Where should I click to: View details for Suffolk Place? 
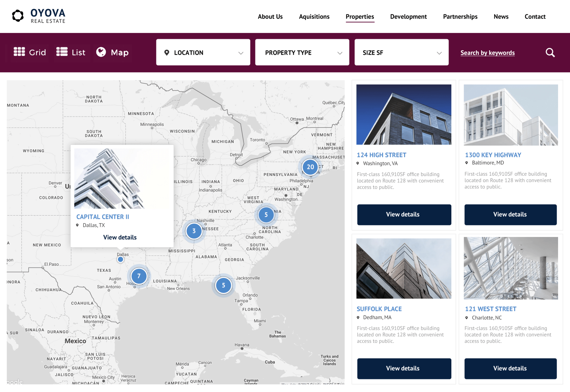coord(404,368)
